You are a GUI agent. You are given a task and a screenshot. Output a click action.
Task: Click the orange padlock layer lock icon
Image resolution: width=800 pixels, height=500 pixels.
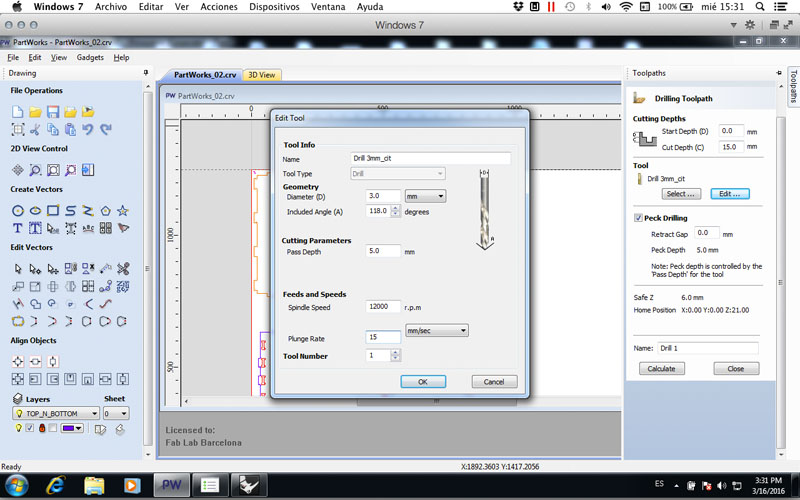(42, 428)
